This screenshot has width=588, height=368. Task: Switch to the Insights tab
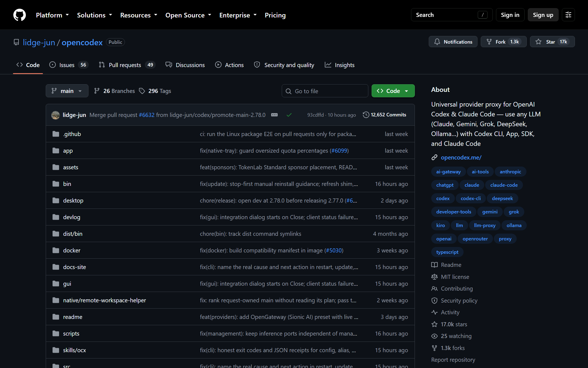coord(339,65)
